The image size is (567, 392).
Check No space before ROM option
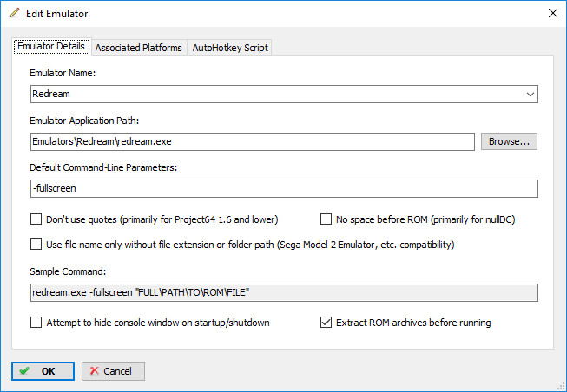pos(326,219)
